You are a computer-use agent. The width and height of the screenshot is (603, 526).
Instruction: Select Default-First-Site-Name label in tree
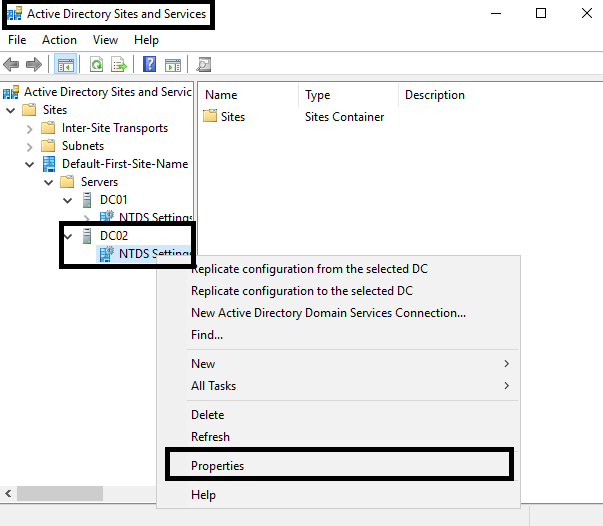[x=125, y=164]
